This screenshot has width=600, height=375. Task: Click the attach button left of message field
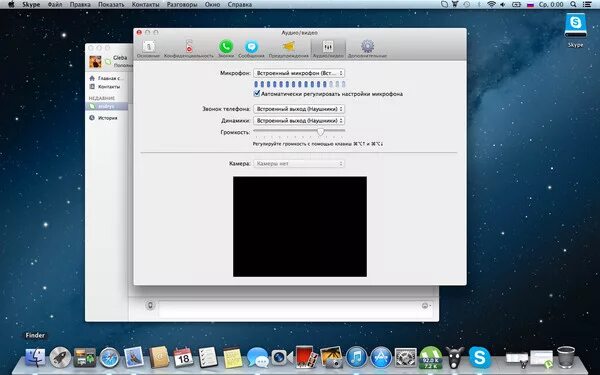tap(150, 305)
